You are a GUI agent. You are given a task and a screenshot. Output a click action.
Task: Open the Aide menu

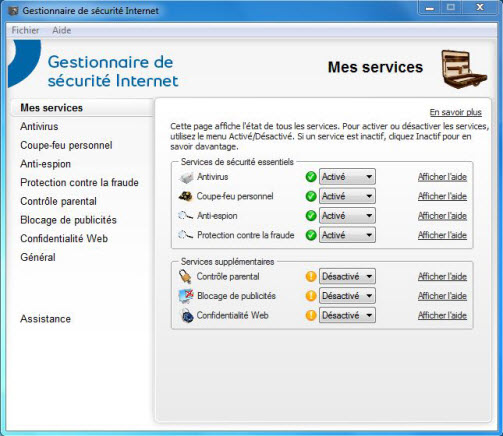coord(62,30)
